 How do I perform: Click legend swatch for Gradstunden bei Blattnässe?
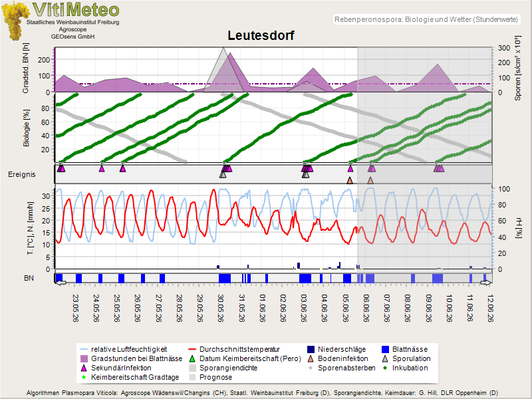click(84, 358)
